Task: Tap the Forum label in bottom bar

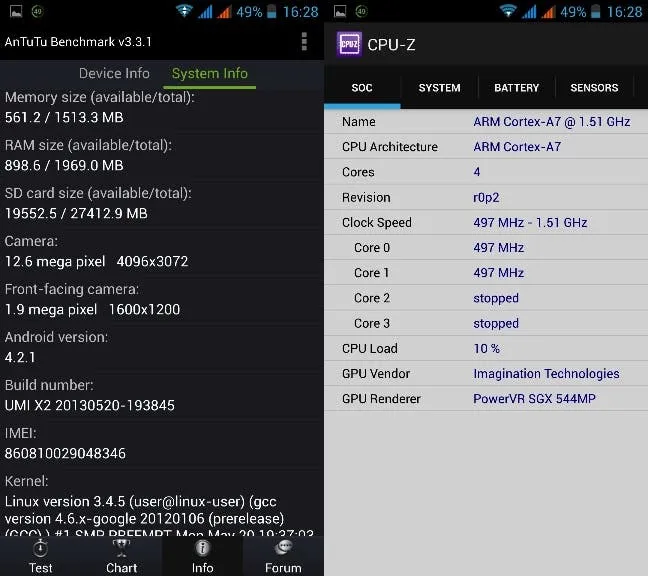Action: coord(283,568)
